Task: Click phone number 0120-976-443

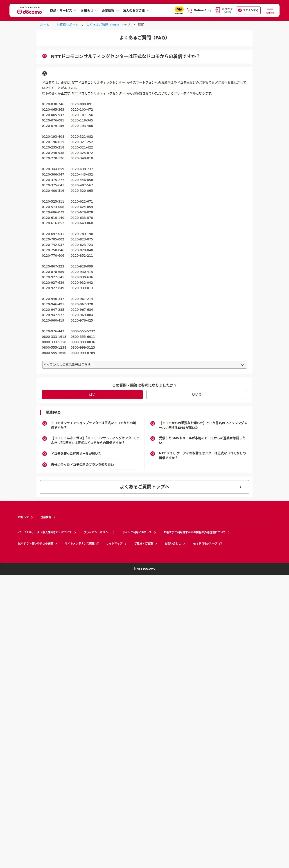Action: [x=53, y=331]
